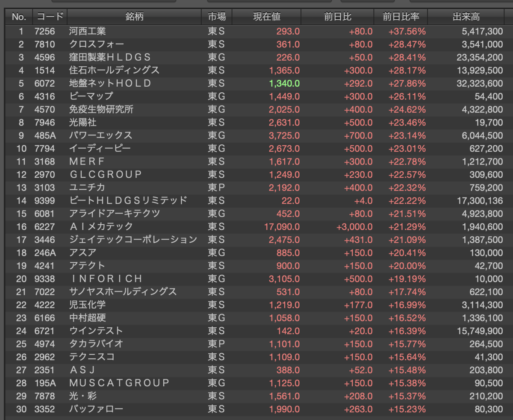This screenshot has width=513, height=420.
Task: Select the ビーマップ stock name
Action: pyautogui.click(x=91, y=96)
